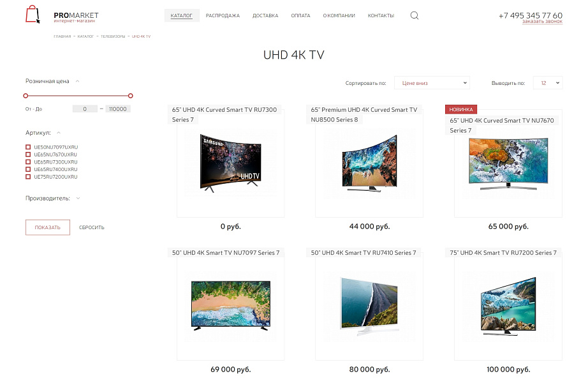
Task: Click the ProMarket shopping bag logo
Action: coord(33,15)
